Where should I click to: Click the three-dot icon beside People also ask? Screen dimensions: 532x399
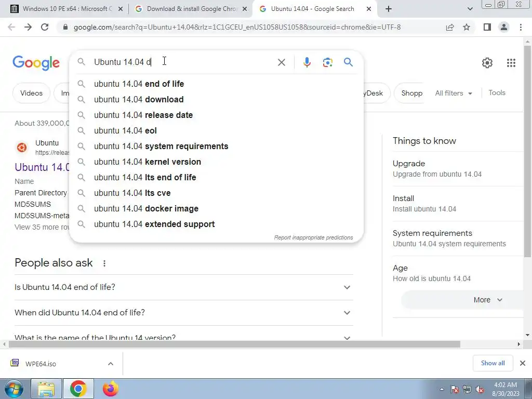click(x=104, y=263)
